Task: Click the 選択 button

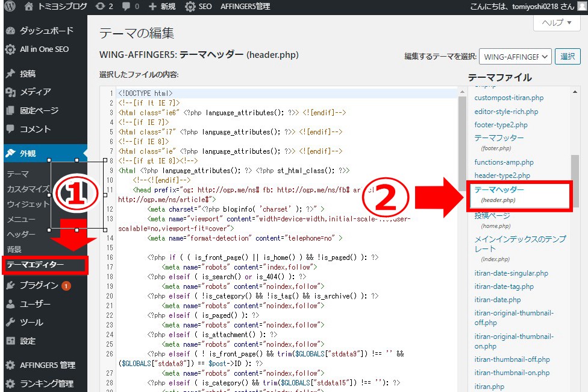Action: [x=568, y=57]
